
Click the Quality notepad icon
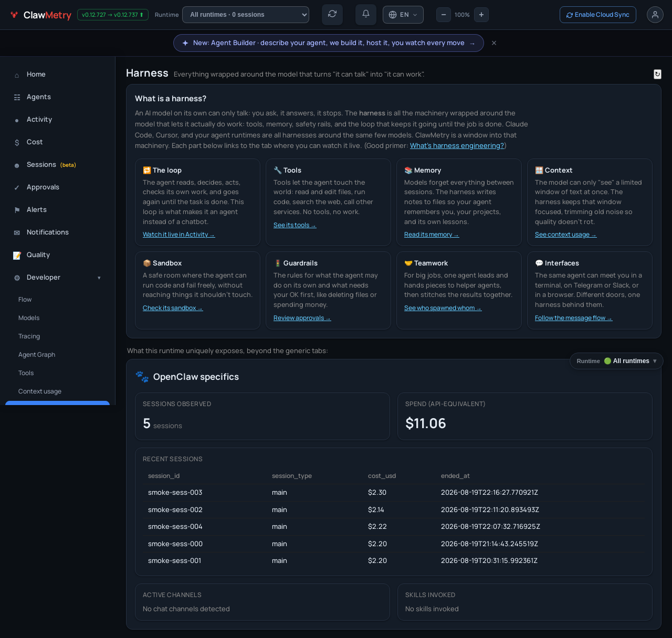pyautogui.click(x=17, y=255)
